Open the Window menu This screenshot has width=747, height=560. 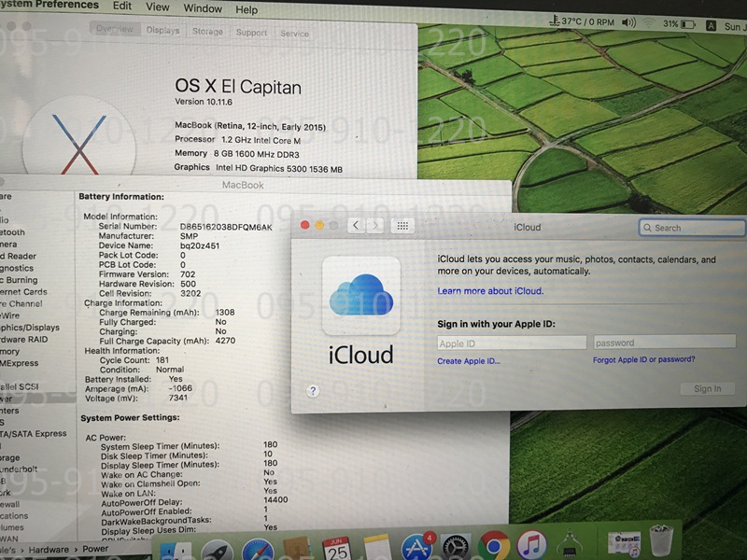tap(203, 8)
